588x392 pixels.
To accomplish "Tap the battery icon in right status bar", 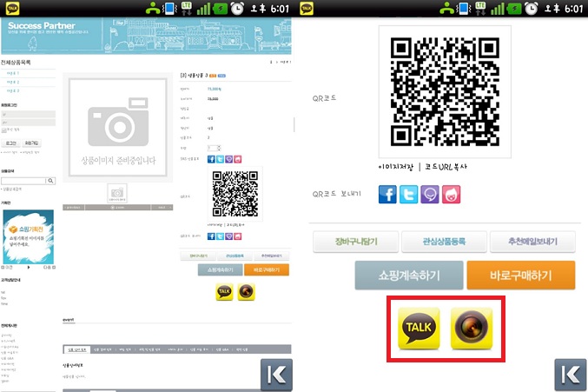I will click(514, 8).
